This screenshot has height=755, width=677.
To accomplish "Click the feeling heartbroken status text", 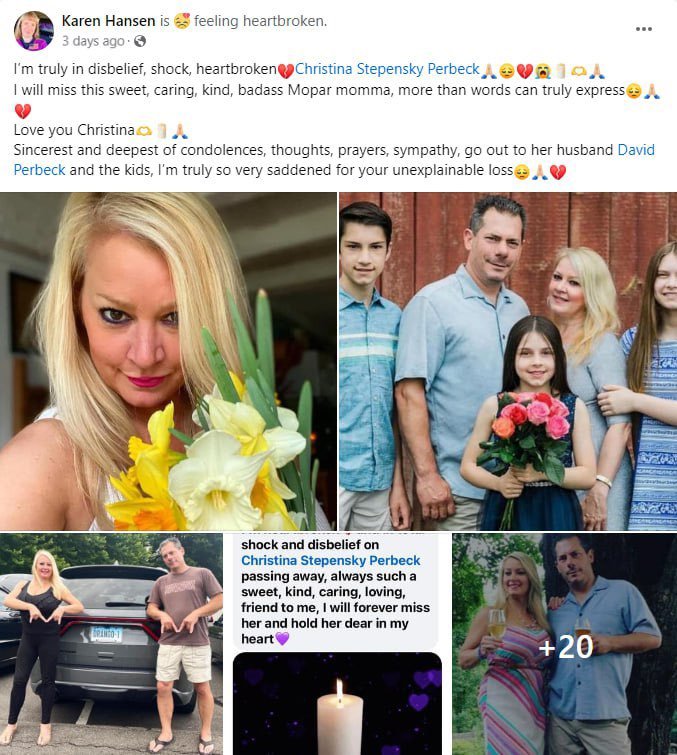I will pos(260,21).
